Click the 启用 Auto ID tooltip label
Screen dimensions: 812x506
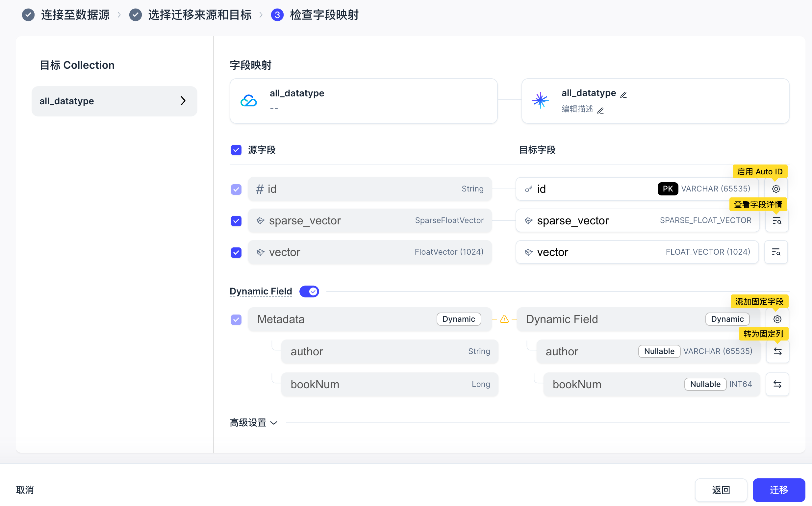[x=760, y=172]
